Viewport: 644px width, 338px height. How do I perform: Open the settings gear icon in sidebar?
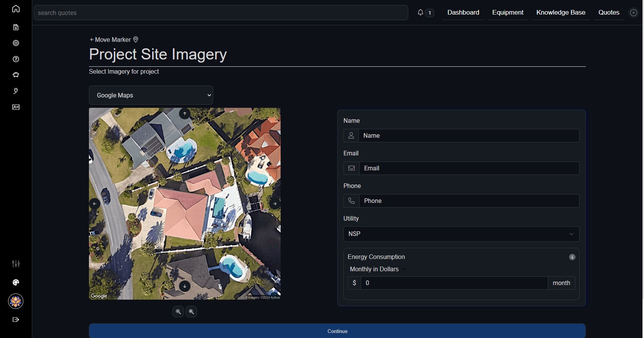click(x=16, y=43)
